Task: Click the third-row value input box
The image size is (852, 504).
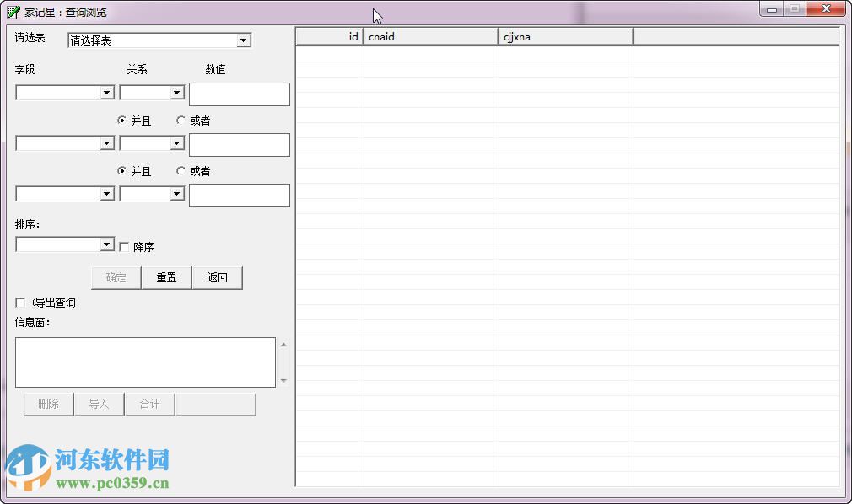Action: [x=239, y=196]
